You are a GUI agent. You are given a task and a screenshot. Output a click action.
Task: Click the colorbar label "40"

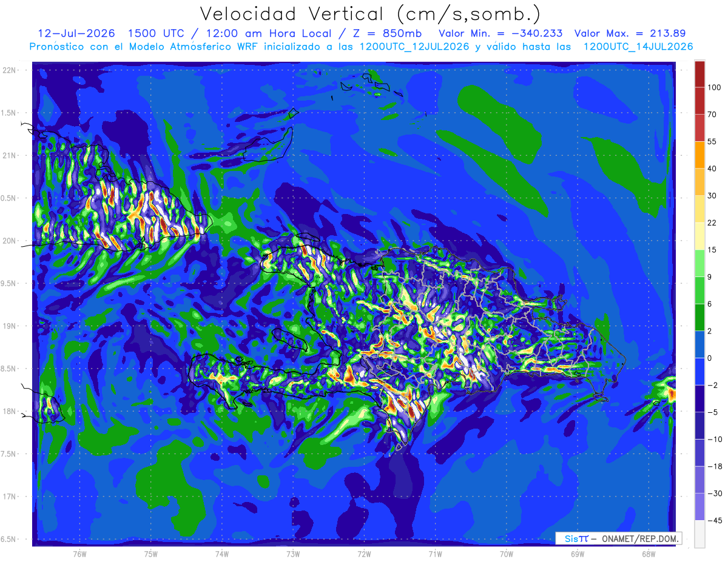coord(712,169)
